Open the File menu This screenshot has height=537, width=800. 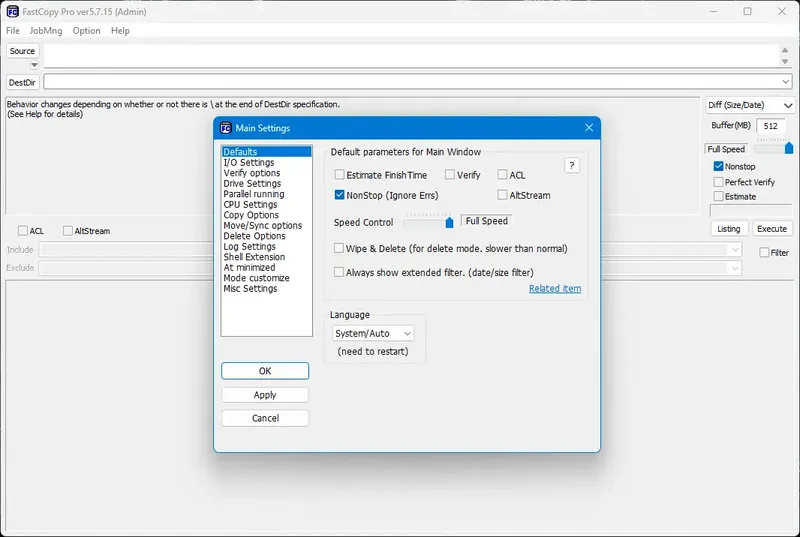pyautogui.click(x=13, y=31)
